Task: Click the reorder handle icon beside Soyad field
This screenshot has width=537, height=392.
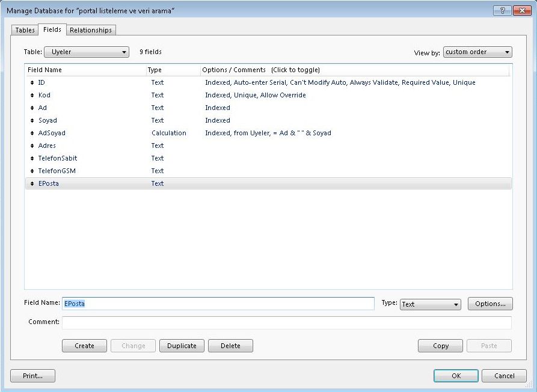Action: 32,121
